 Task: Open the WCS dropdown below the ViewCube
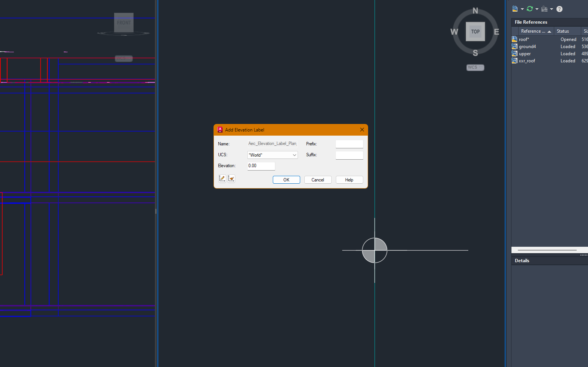click(475, 67)
